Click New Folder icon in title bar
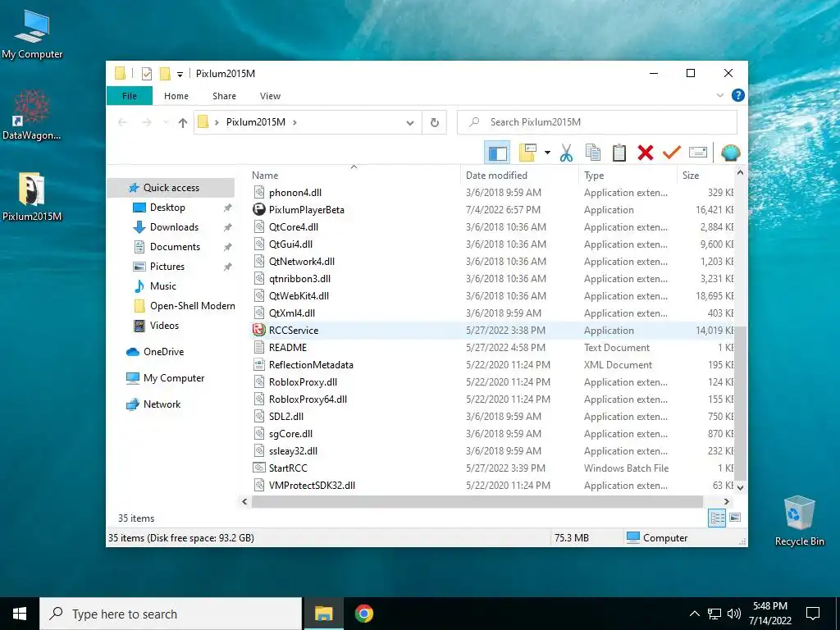 pos(165,74)
